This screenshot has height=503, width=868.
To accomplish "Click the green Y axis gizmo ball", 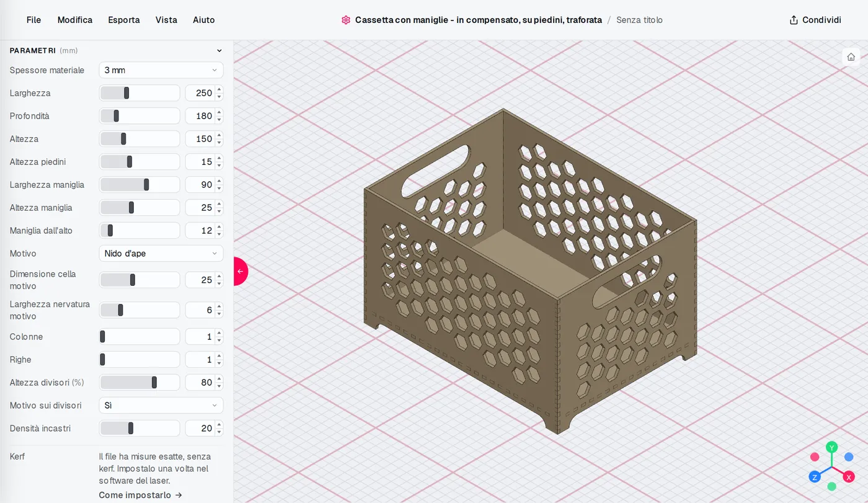I will pyautogui.click(x=832, y=447).
